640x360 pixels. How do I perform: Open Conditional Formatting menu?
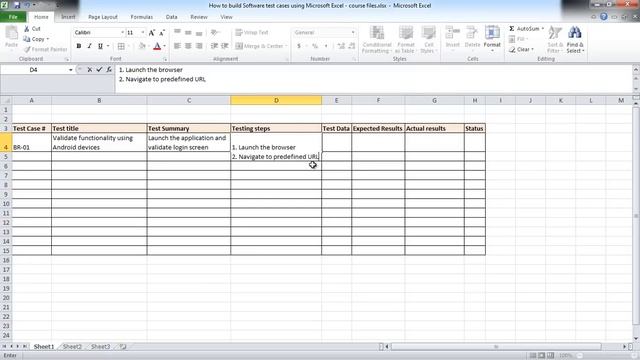[377, 39]
